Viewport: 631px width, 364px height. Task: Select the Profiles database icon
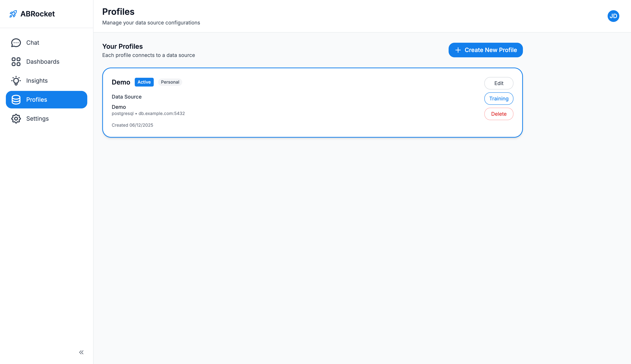(16, 99)
